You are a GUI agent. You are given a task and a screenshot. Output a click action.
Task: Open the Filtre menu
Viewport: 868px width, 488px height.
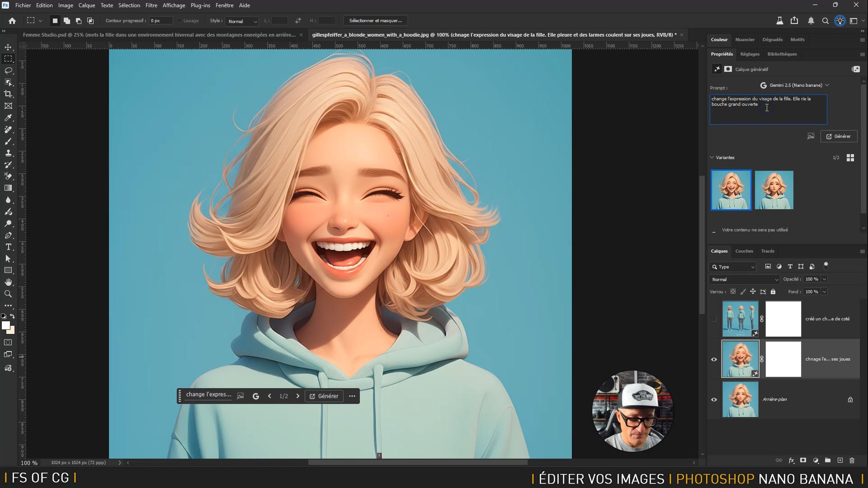pyautogui.click(x=151, y=5)
